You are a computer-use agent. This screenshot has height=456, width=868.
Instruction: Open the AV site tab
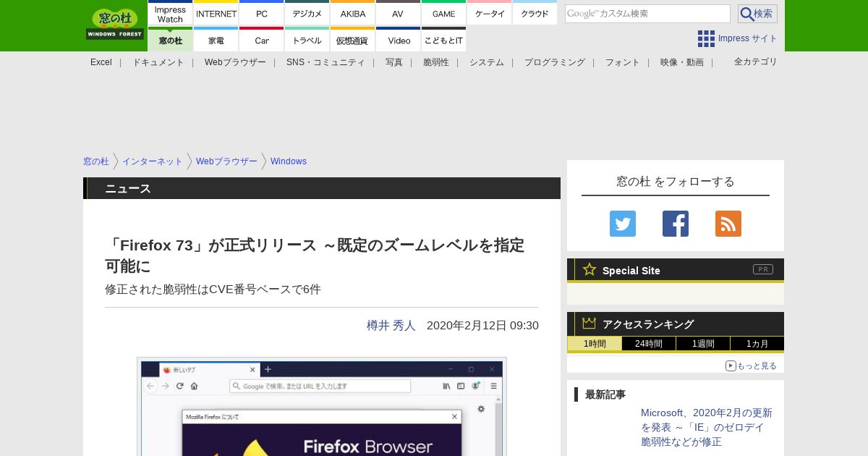pos(399,13)
